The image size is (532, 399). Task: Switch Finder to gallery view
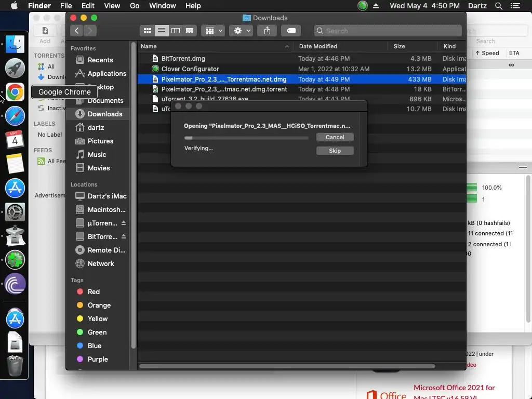[x=189, y=31]
